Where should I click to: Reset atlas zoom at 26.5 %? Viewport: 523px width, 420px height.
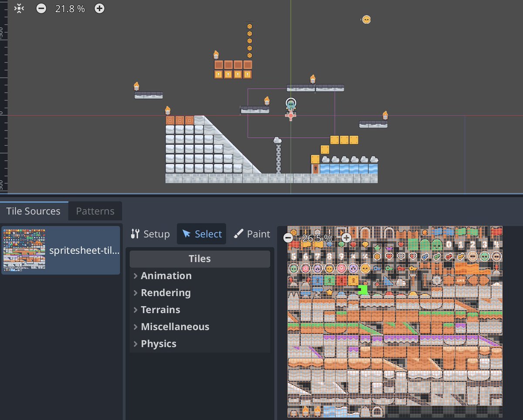(317, 238)
